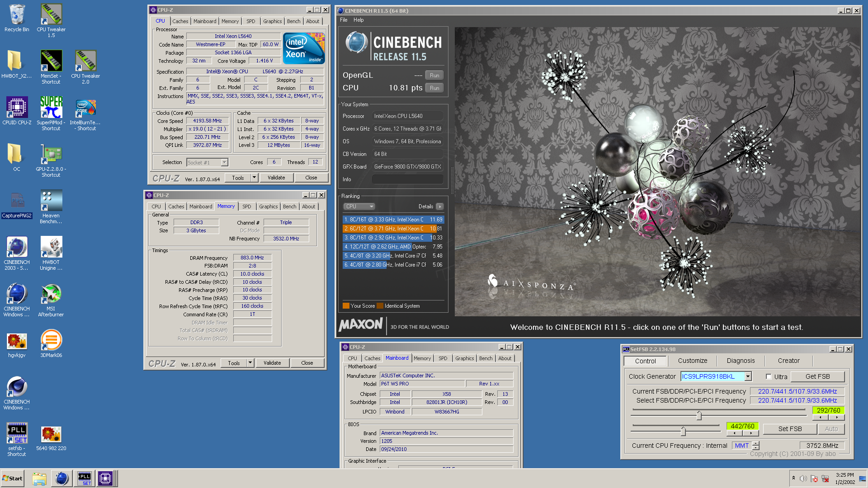
Task: Enable the Ultra checkbox in SetFSB
Action: tap(769, 376)
